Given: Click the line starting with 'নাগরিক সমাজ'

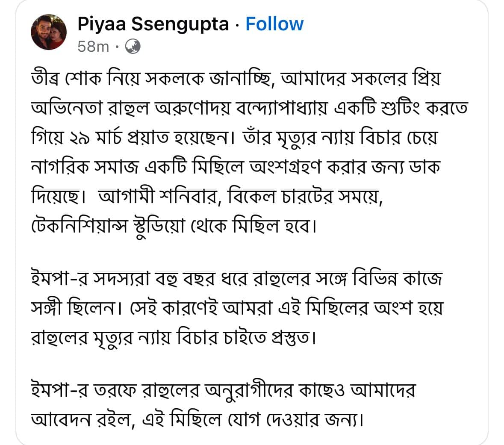Looking at the screenshot, I should (x=235, y=167).
